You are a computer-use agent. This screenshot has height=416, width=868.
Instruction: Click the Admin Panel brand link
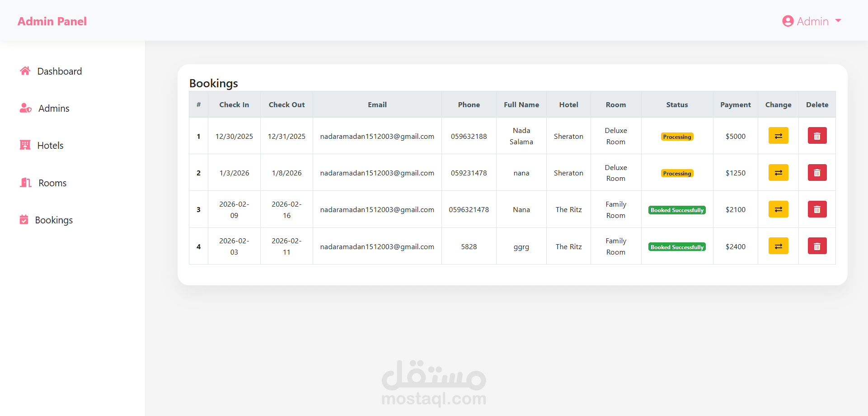pos(52,21)
